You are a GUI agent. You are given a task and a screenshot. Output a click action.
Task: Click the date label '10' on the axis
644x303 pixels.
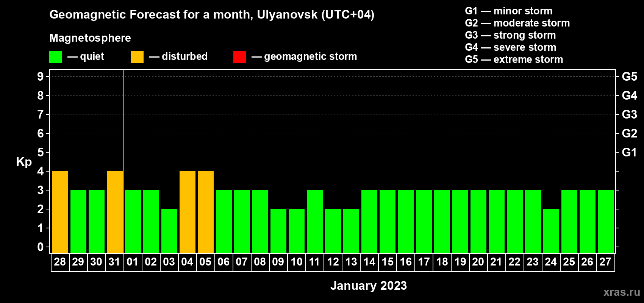pos(296,262)
